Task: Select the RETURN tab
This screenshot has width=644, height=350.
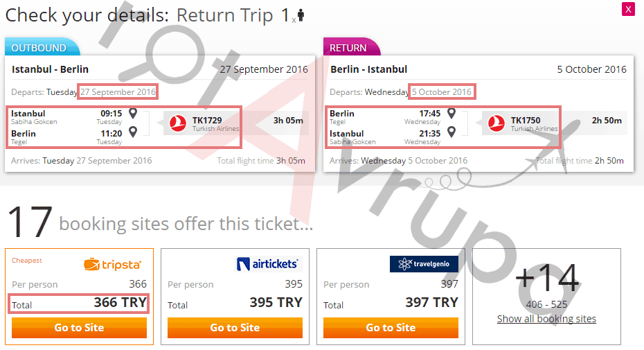Action: click(348, 48)
